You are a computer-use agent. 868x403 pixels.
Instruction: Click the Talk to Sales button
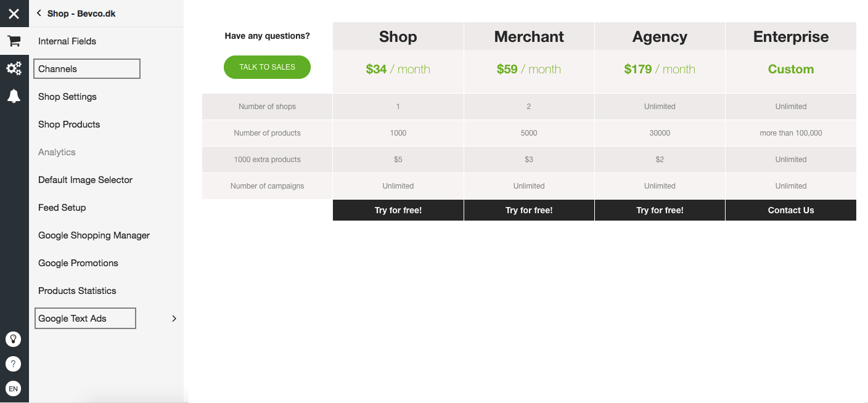coord(267,67)
